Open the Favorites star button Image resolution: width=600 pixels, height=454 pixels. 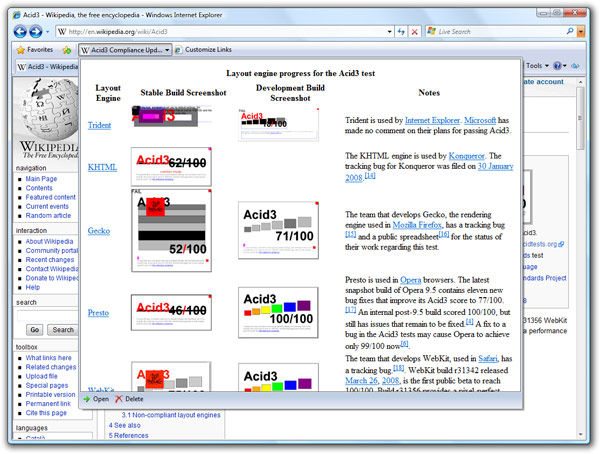tap(35, 50)
